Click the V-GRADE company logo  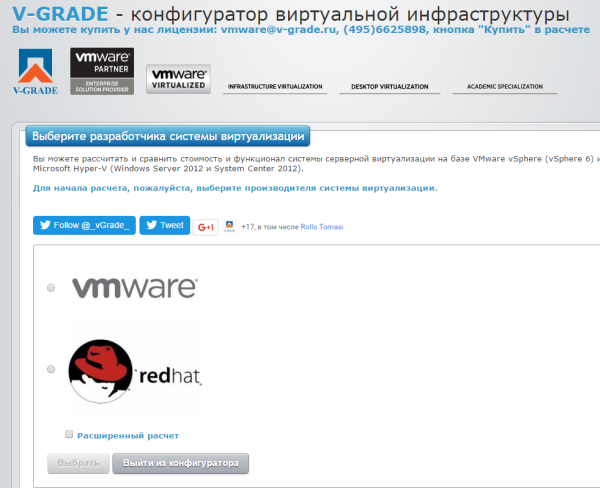35,72
